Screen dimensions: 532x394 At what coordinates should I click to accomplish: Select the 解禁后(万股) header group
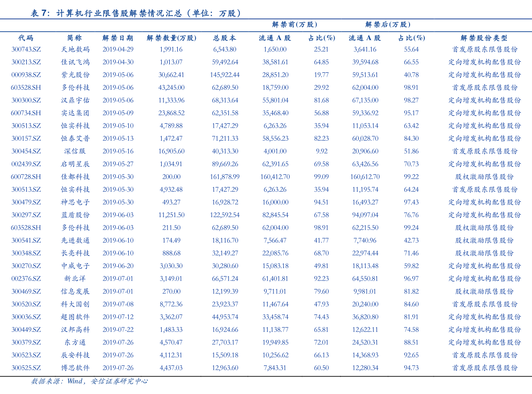tap(388, 25)
